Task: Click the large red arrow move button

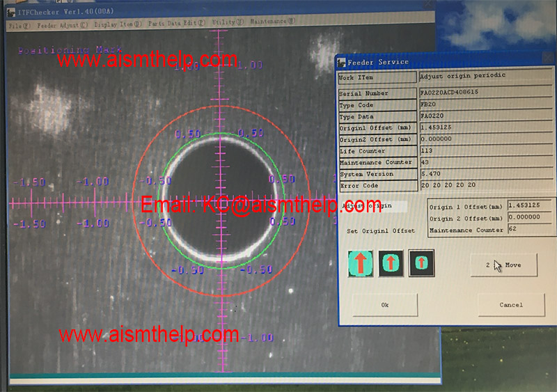Action: 361,264
